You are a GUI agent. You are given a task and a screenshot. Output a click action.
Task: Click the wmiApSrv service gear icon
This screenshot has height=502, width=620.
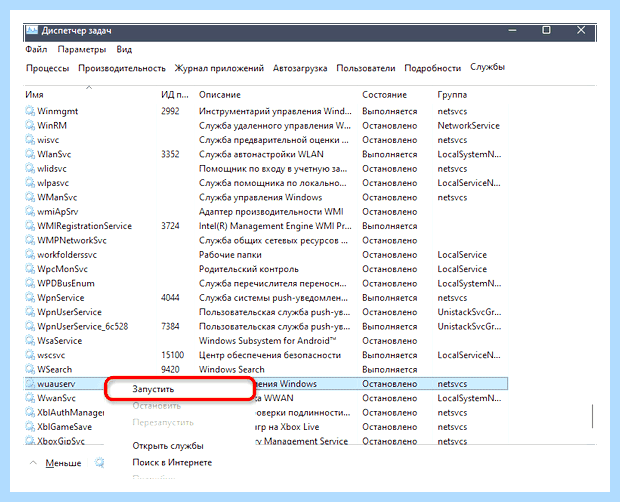[x=30, y=211]
